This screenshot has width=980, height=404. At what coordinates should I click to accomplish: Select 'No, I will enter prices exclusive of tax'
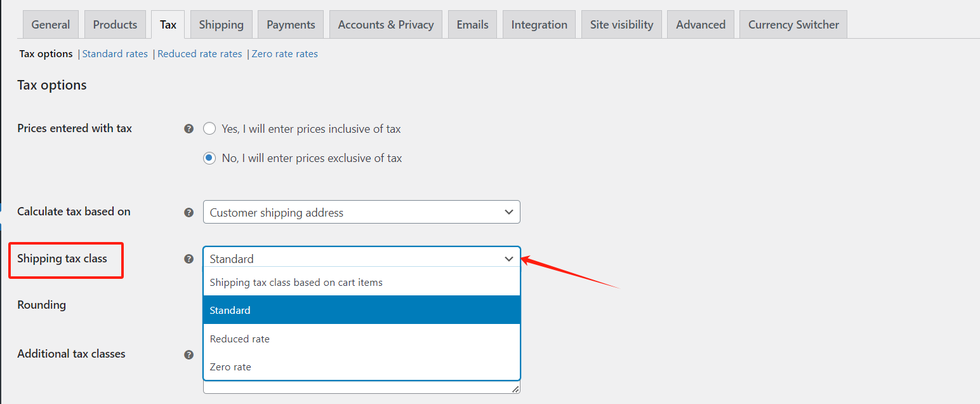pos(209,158)
